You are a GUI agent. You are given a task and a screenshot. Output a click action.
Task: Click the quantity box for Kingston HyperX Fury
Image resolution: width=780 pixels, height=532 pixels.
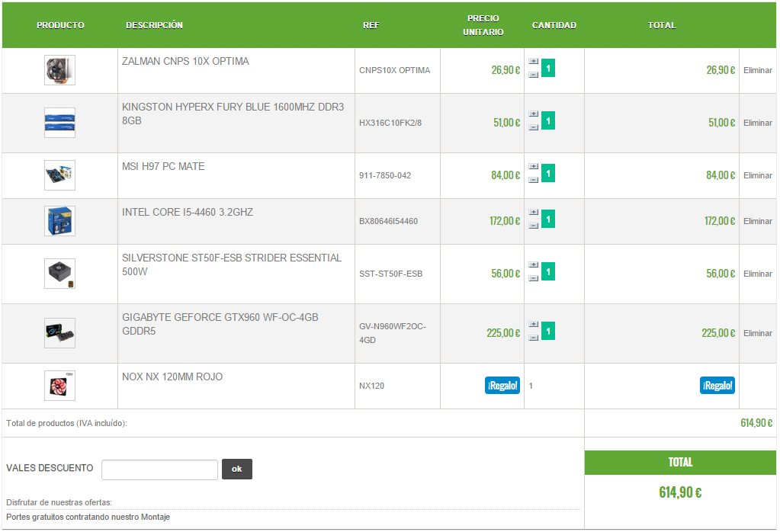pos(548,121)
